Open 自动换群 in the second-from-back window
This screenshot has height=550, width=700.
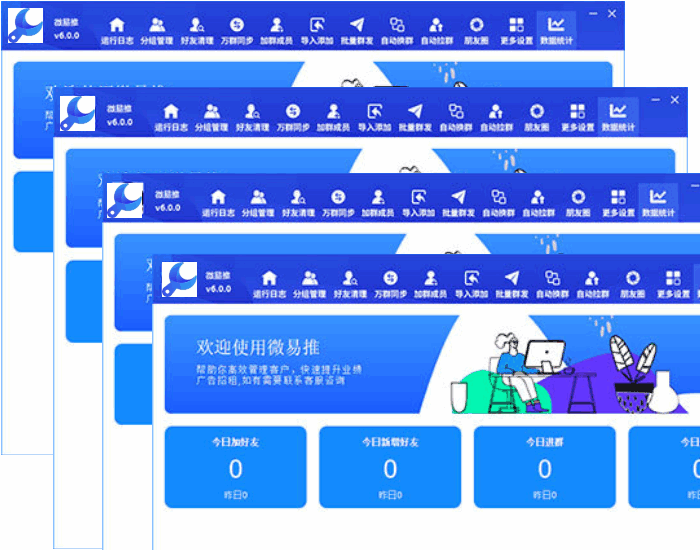coord(456,117)
